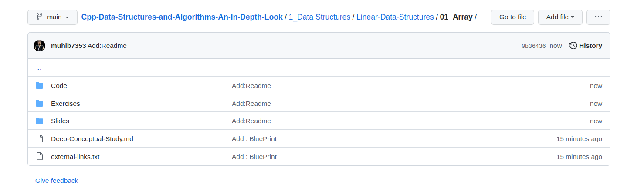Navigate to the 1_Data Structures breadcrumb

point(319,17)
